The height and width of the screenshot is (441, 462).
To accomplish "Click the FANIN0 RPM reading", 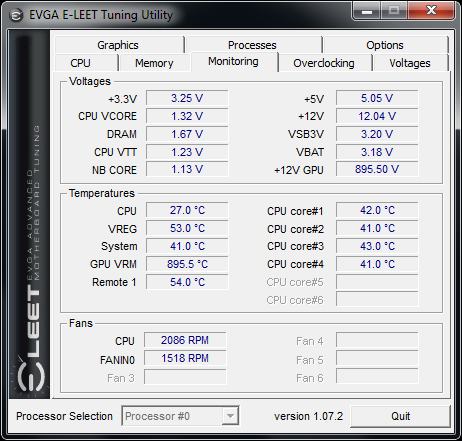I will 185,358.
